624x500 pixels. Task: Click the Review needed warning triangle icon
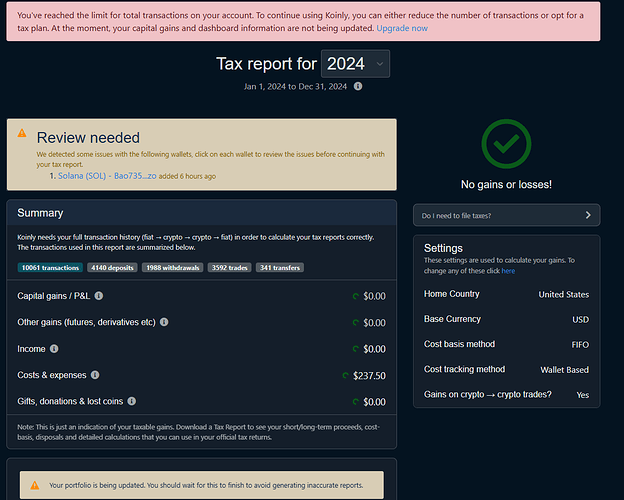(x=22, y=133)
